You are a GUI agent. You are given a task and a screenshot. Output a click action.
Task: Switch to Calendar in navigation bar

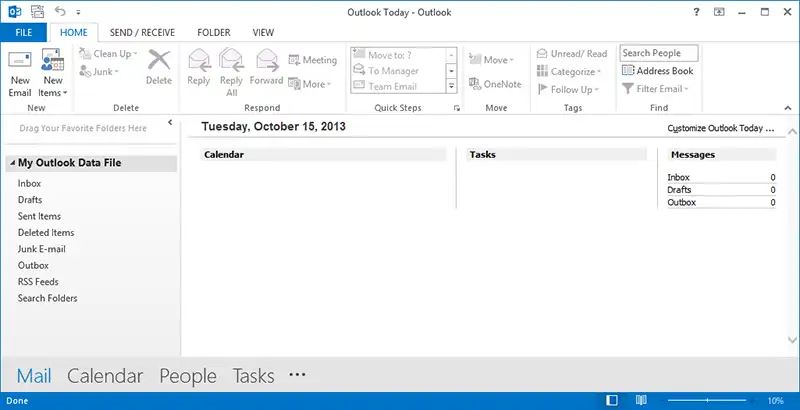[105, 376]
